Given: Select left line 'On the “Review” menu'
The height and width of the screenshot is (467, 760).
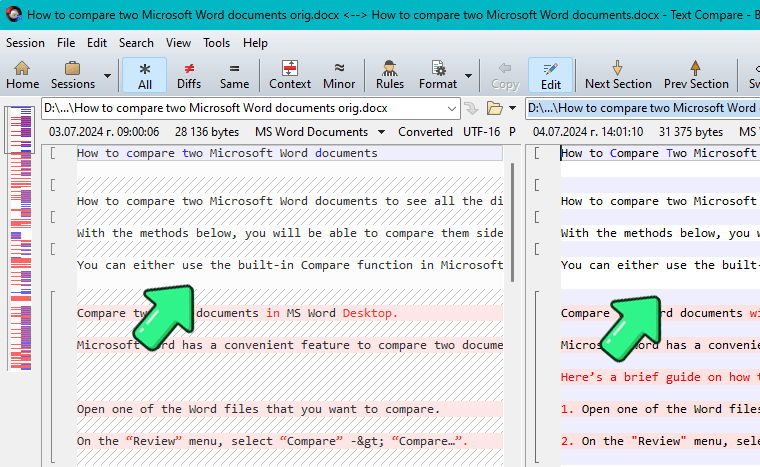Looking at the screenshot, I should coord(289,441).
